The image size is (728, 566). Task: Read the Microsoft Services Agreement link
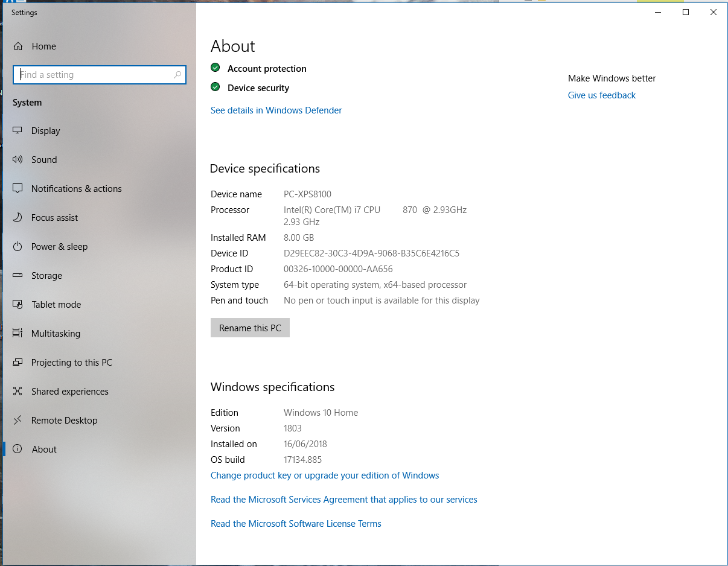point(344,500)
